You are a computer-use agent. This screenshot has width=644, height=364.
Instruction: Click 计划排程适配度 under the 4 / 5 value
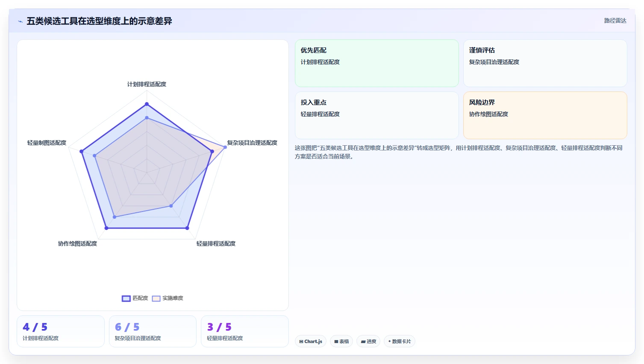pos(41,338)
